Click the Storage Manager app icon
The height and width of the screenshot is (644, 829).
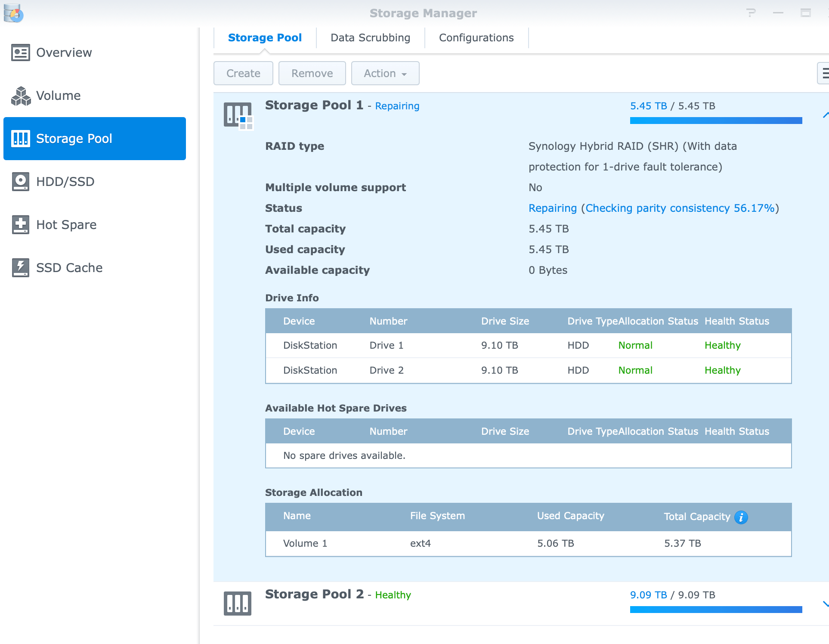tap(13, 13)
